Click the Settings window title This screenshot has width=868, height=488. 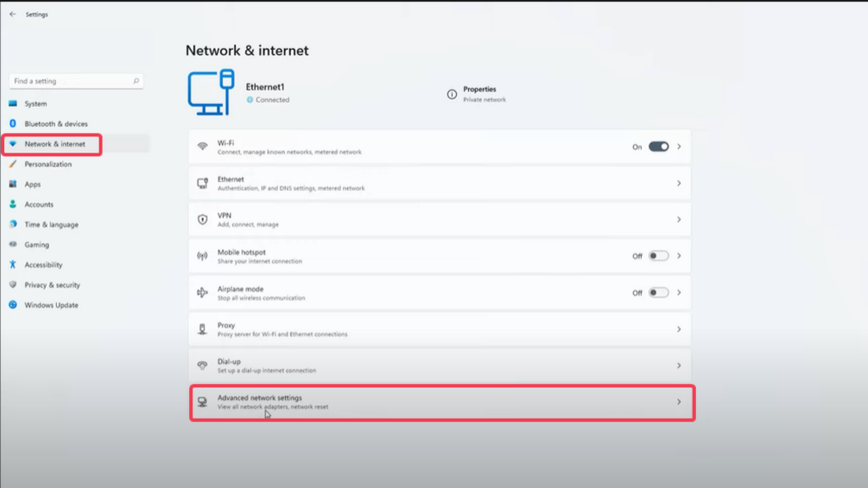point(36,14)
